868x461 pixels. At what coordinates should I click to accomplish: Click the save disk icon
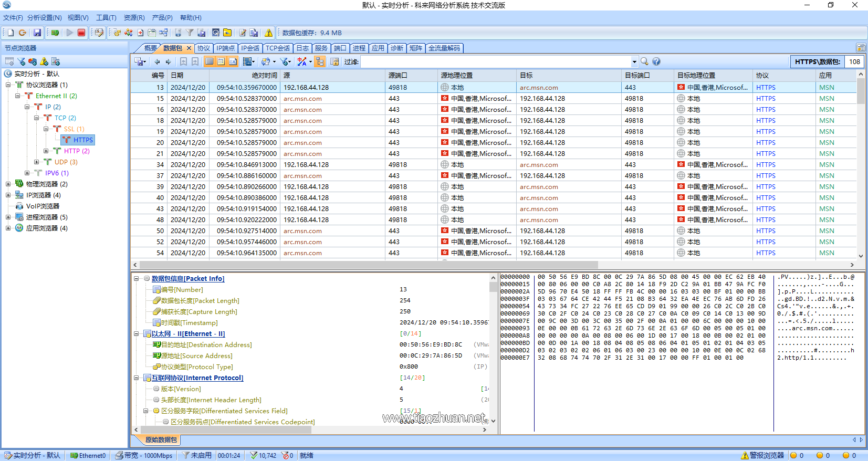37,33
